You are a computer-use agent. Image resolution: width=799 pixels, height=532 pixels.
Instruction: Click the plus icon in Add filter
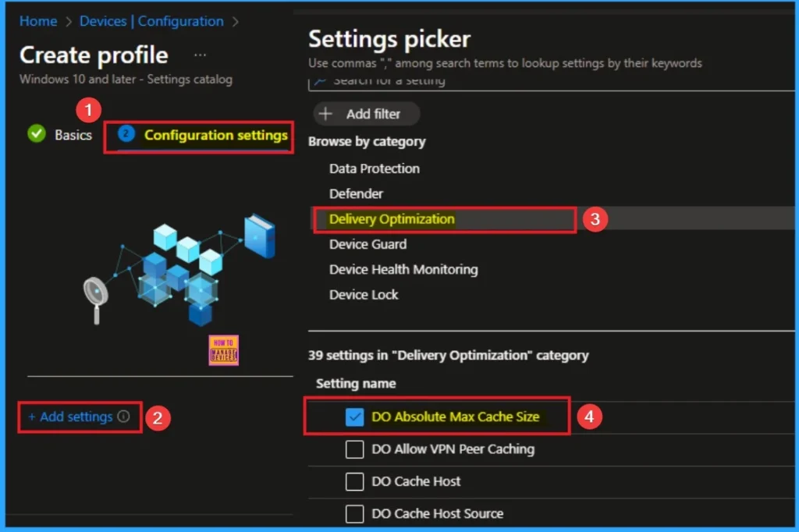click(x=326, y=114)
